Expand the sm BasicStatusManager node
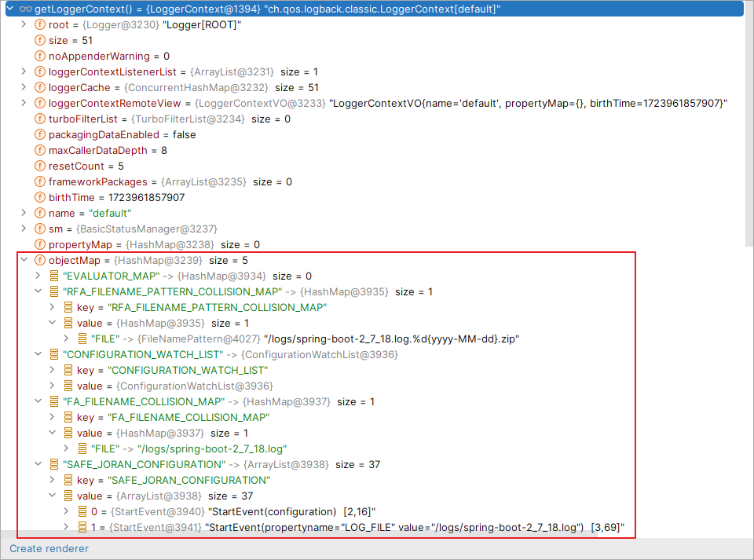 click(x=24, y=229)
